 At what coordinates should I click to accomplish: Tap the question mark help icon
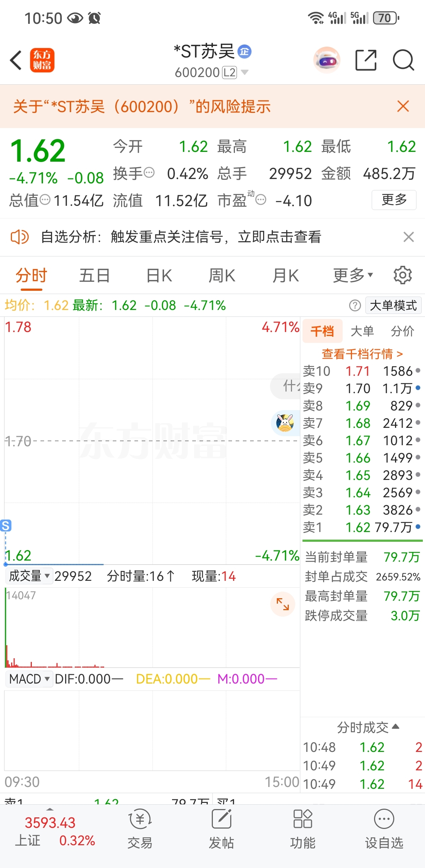point(355,306)
